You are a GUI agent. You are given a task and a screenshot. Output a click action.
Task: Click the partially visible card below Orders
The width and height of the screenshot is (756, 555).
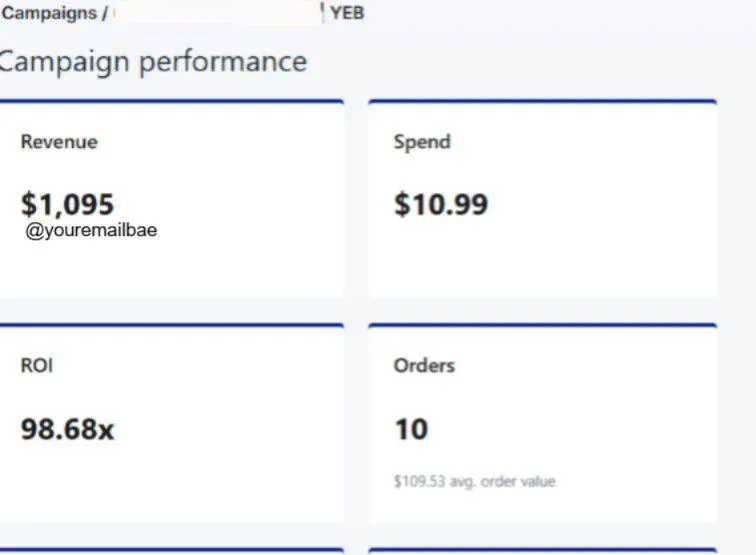pyautogui.click(x=542, y=551)
